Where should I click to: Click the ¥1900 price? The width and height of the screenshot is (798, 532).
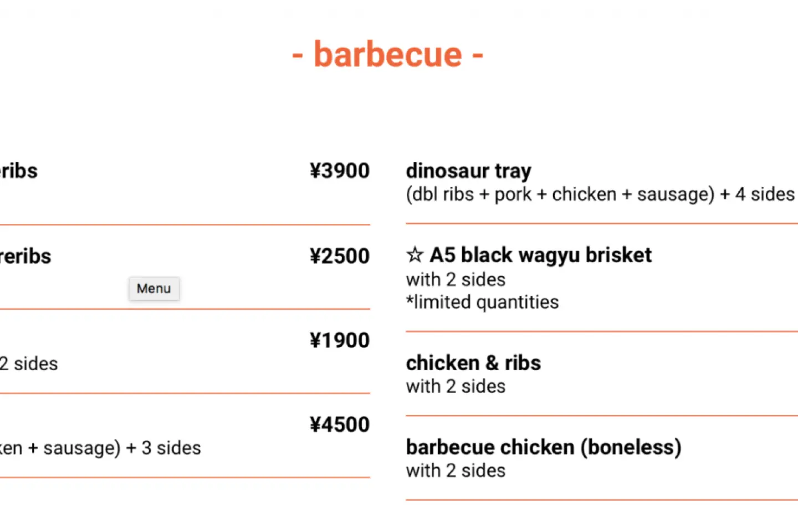point(340,340)
